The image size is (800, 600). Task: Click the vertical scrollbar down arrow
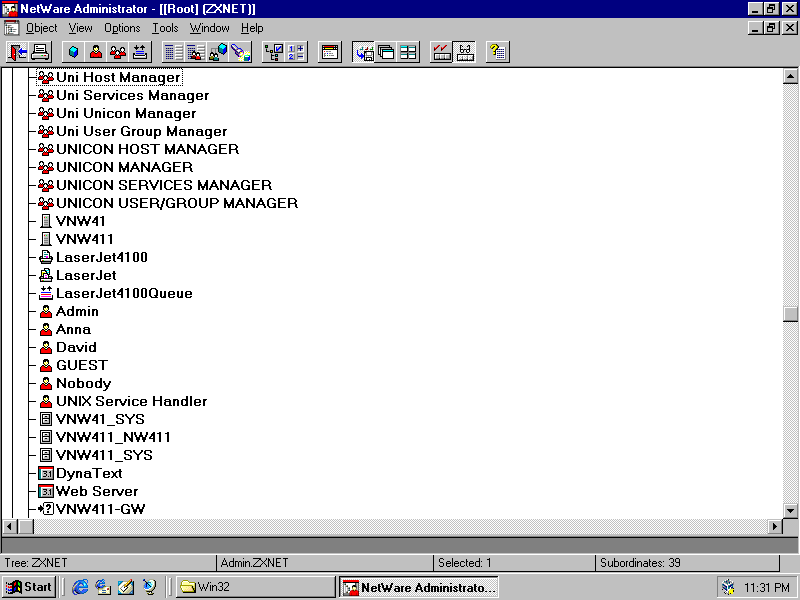(x=790, y=510)
